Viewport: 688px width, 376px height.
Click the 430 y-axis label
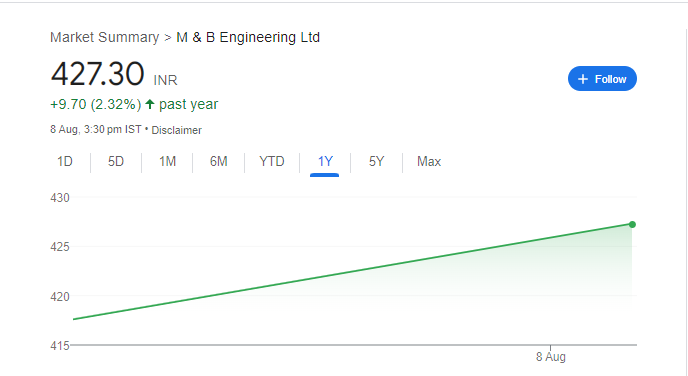point(60,198)
